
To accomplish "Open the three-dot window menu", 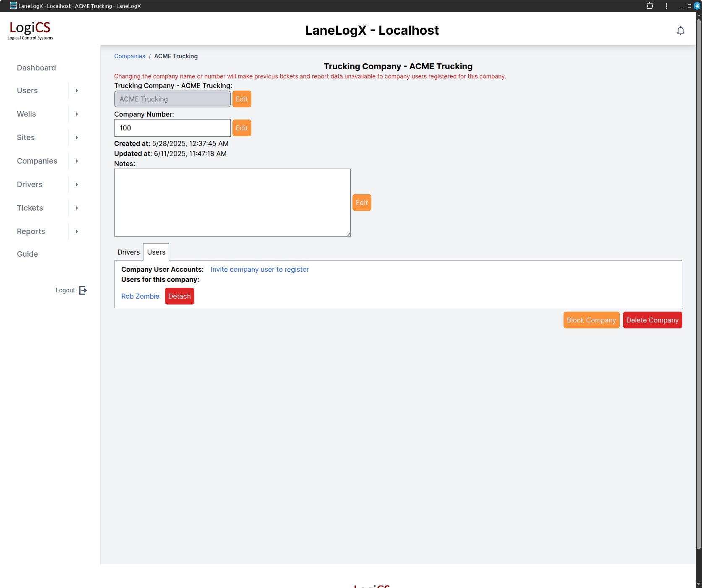I will point(666,6).
